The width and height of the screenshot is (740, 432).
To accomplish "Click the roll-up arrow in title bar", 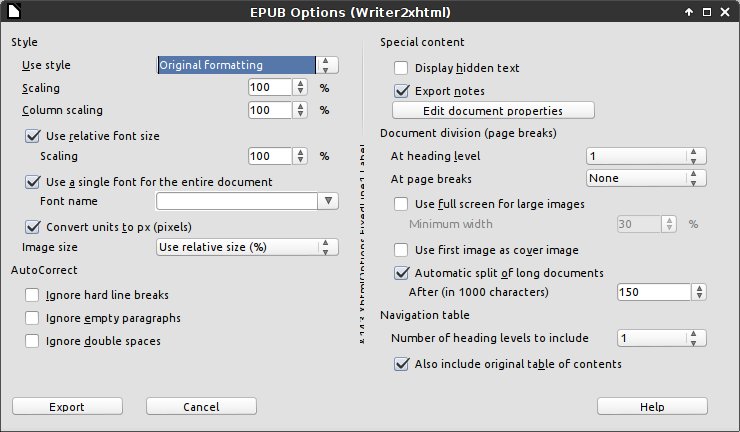I will click(x=689, y=12).
